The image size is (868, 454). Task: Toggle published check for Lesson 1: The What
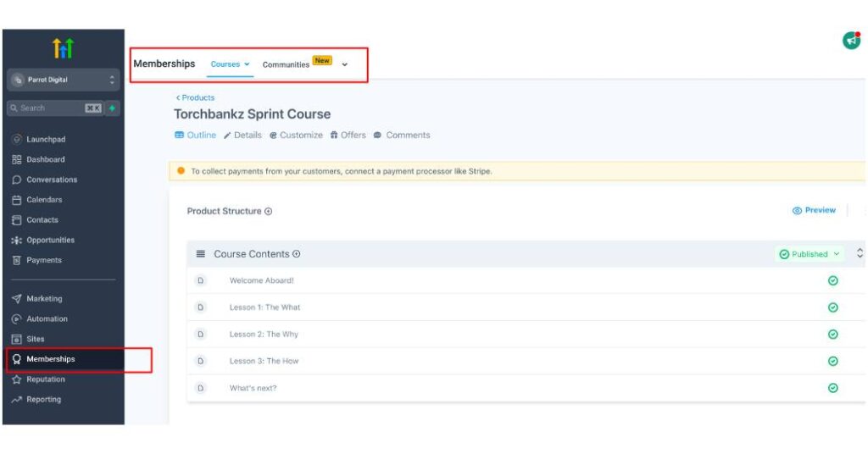(x=832, y=307)
